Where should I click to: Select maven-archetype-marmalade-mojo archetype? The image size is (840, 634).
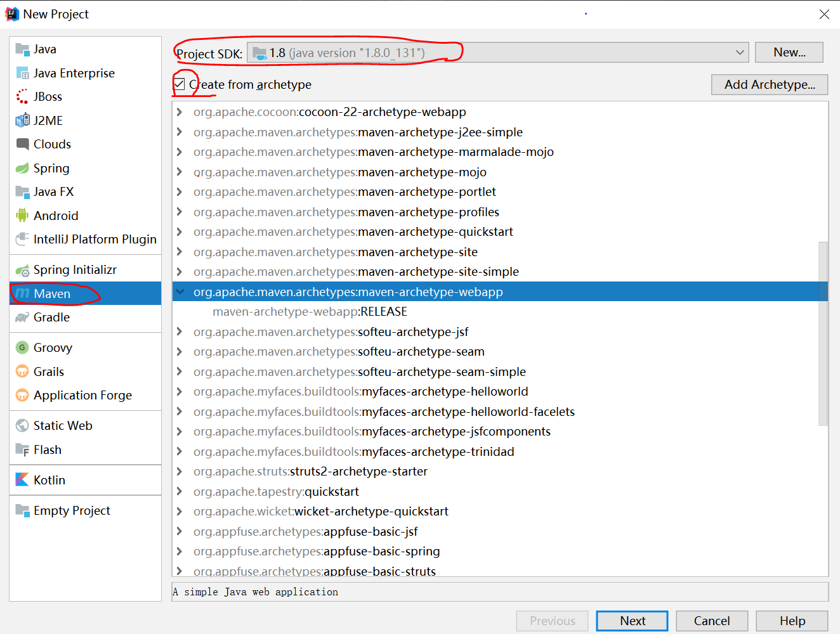[501, 152]
